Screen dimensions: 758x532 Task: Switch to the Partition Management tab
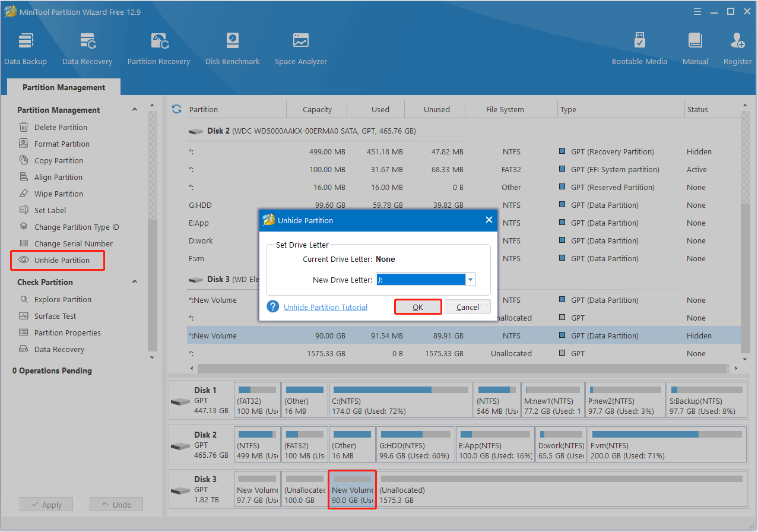tap(63, 87)
